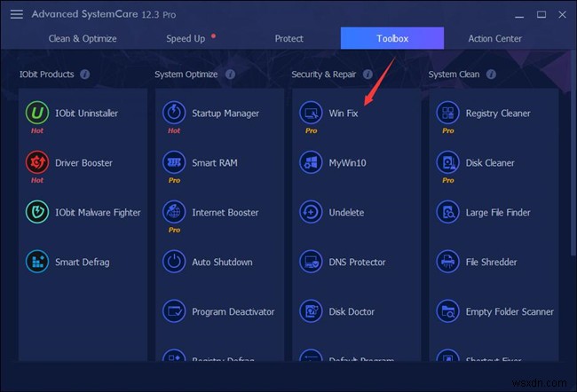Click the Disk Cleaner label
577x392 pixels.
pos(490,162)
